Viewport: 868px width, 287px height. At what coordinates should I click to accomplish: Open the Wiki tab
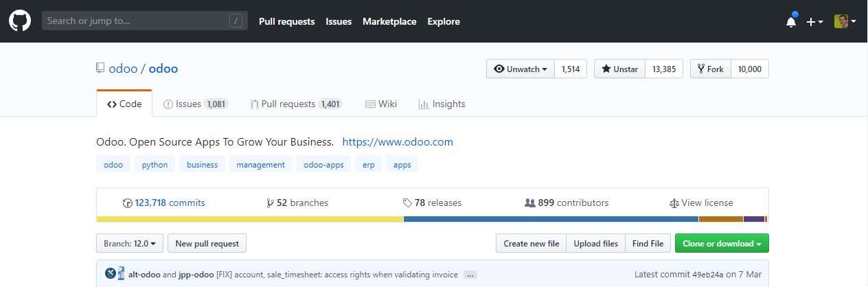[x=381, y=104]
